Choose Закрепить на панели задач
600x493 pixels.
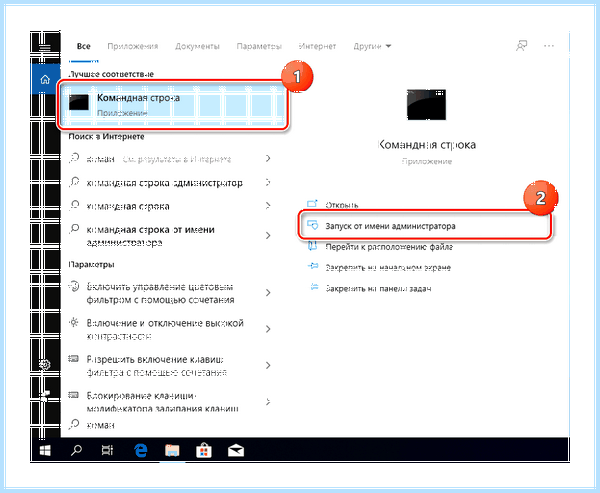(378, 288)
